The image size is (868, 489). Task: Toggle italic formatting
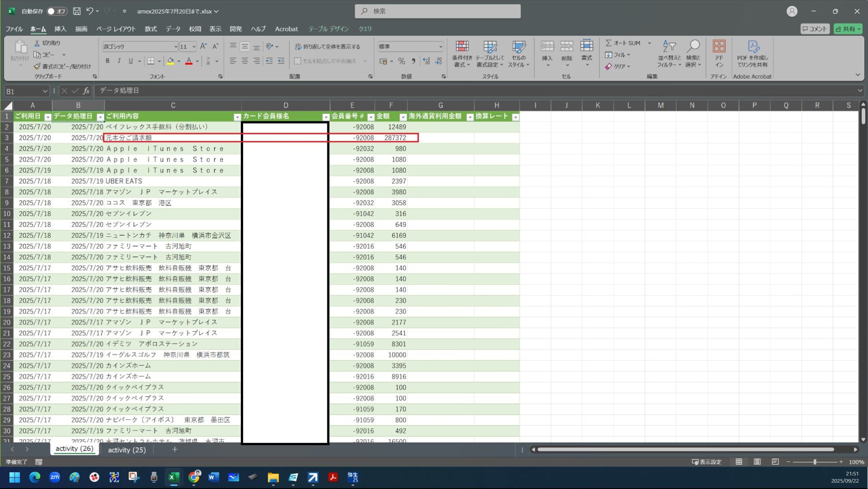pos(119,61)
